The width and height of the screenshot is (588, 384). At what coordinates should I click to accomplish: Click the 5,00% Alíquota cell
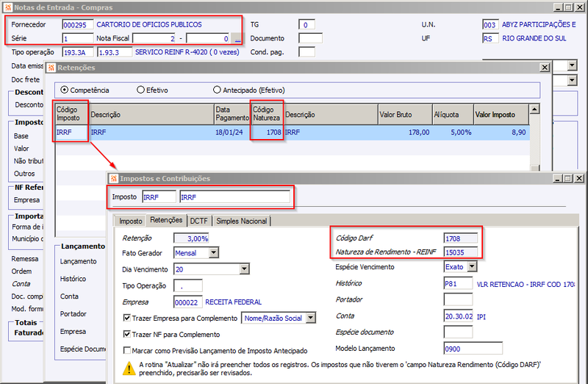(453, 132)
